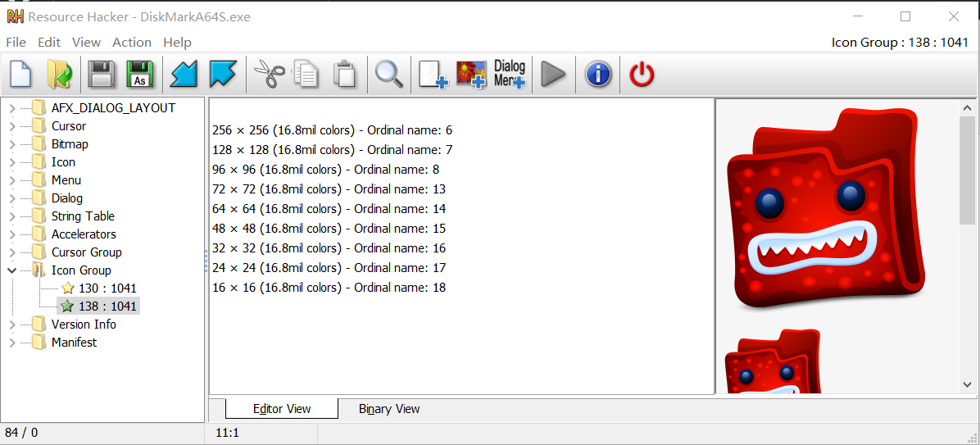This screenshot has height=445, width=980.
Task: Open Find with the magnifying glass icon
Action: (x=388, y=75)
